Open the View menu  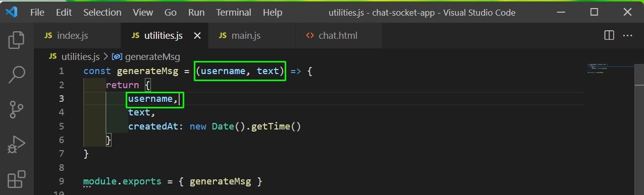(x=143, y=13)
